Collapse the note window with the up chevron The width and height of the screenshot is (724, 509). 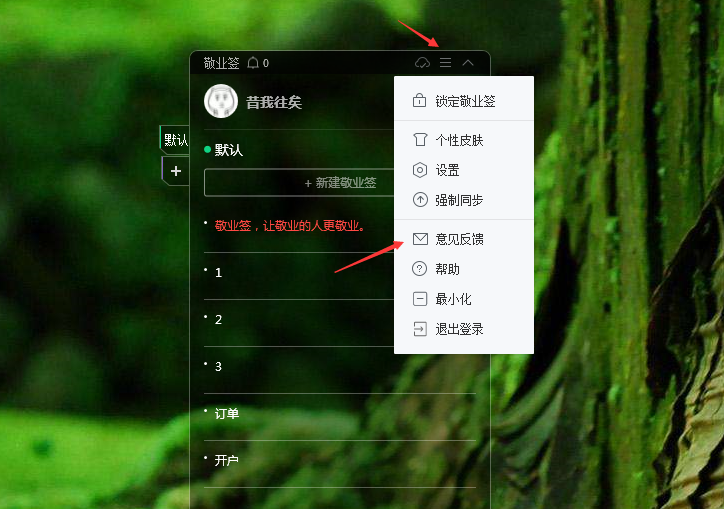point(468,62)
